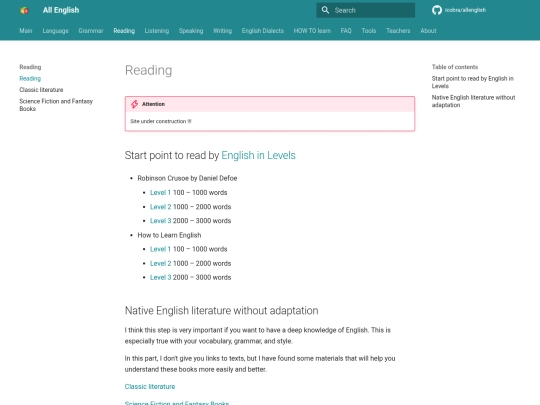Screen dimensions: 540x405
Task: Jump to Native English literature section in contents
Action: [x=474, y=101]
